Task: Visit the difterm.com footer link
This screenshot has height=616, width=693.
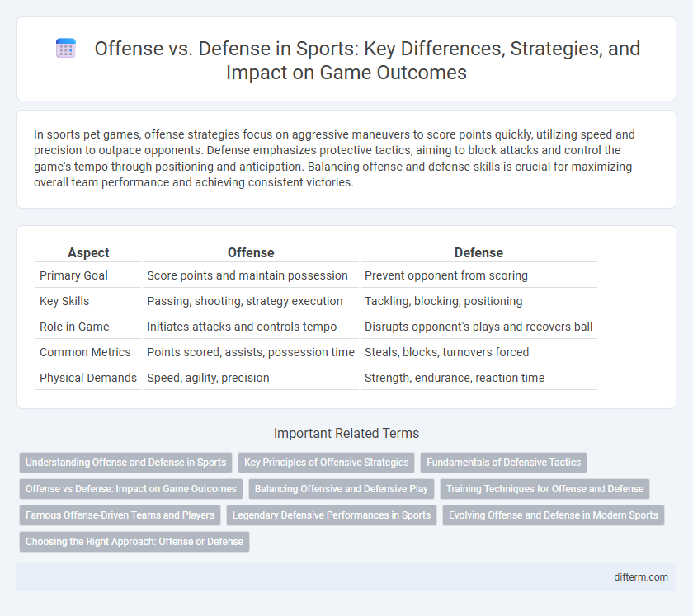Action: 641,577
